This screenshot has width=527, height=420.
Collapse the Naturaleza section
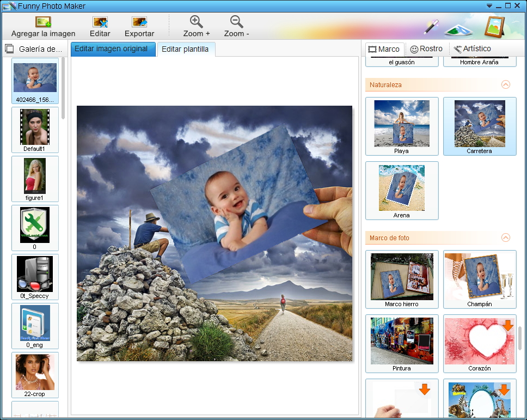click(506, 84)
